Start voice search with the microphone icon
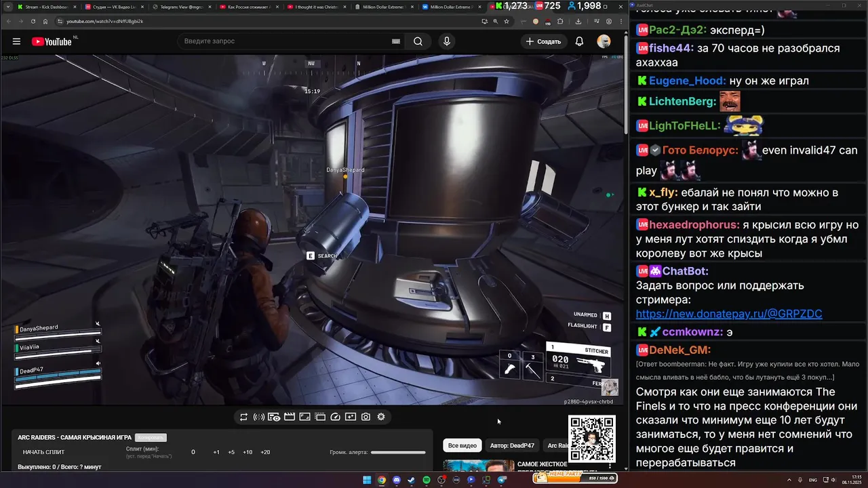Viewport: 868px width, 488px height. coord(446,41)
